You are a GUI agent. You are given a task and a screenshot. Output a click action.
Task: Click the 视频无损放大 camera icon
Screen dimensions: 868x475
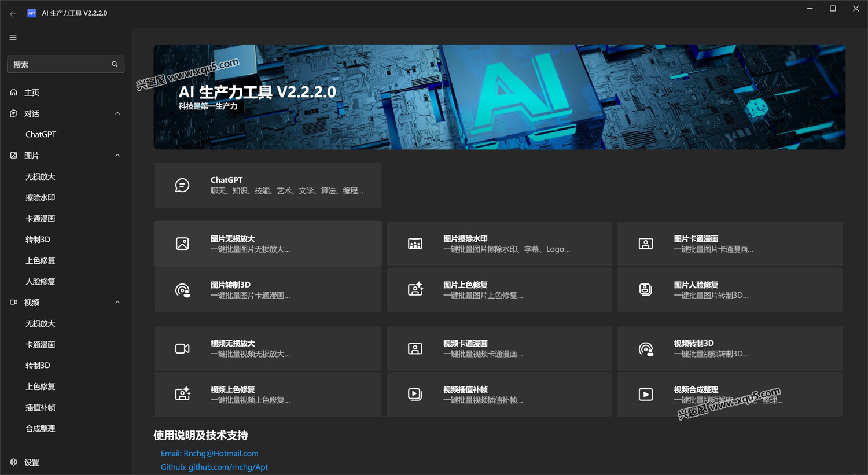pos(182,348)
